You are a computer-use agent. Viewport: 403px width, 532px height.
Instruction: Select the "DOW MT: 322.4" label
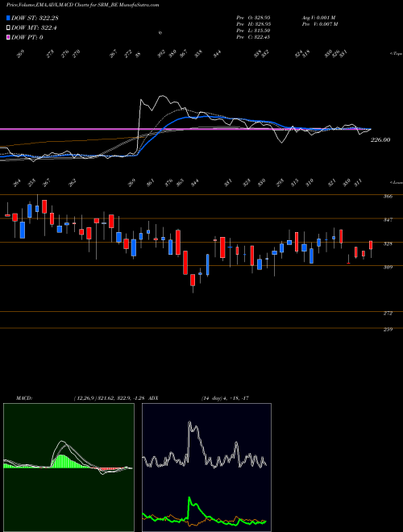pyautogui.click(x=34, y=28)
